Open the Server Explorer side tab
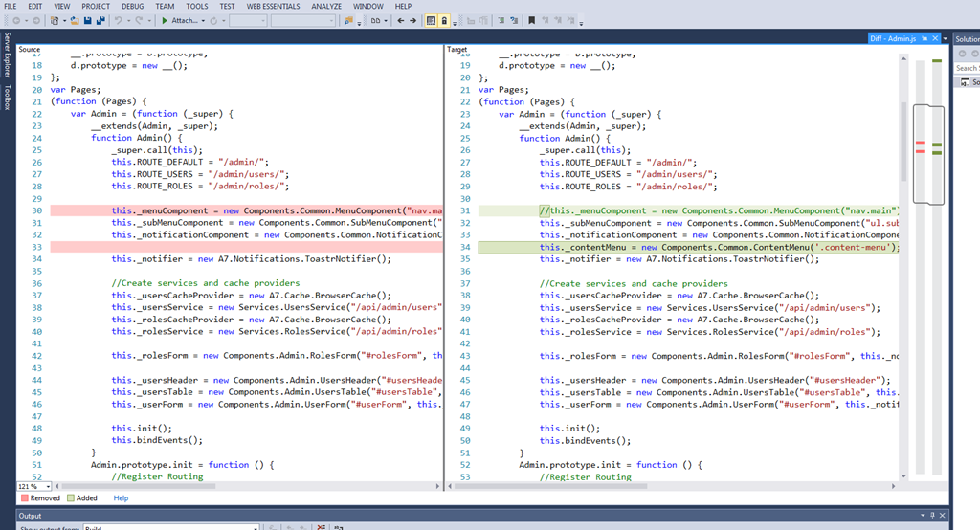980x530 pixels. pyautogui.click(x=7, y=55)
